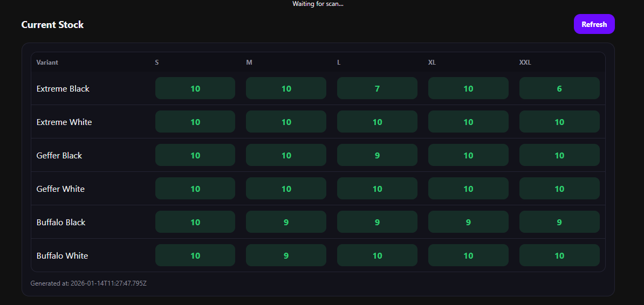The image size is (644, 305).
Task: Click the Buffalo Black variant name
Action: pyautogui.click(x=61, y=222)
